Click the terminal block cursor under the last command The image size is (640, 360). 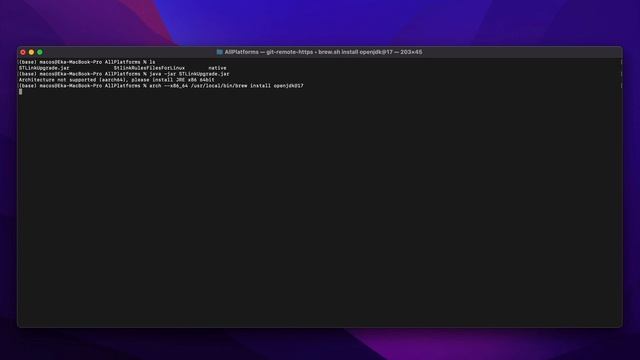[20, 92]
